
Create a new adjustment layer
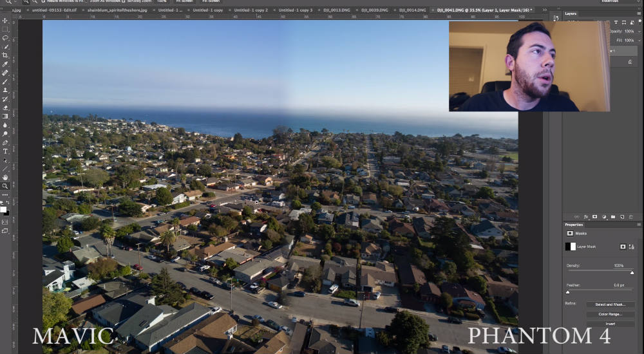[604, 217]
